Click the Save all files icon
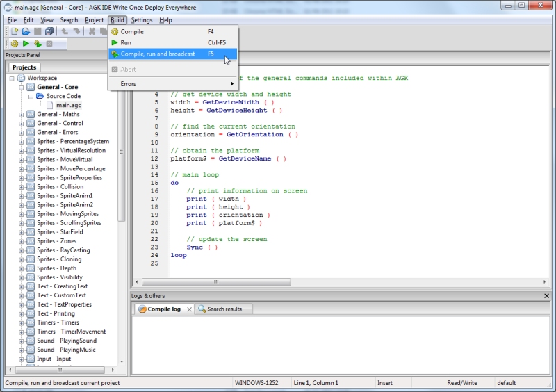Screen dimensions: 556x392 point(49,31)
